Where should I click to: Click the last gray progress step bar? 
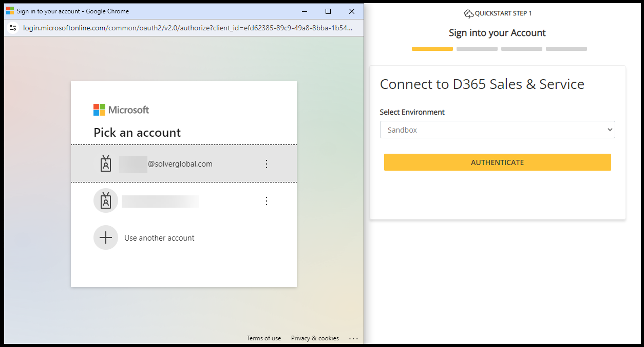point(566,49)
